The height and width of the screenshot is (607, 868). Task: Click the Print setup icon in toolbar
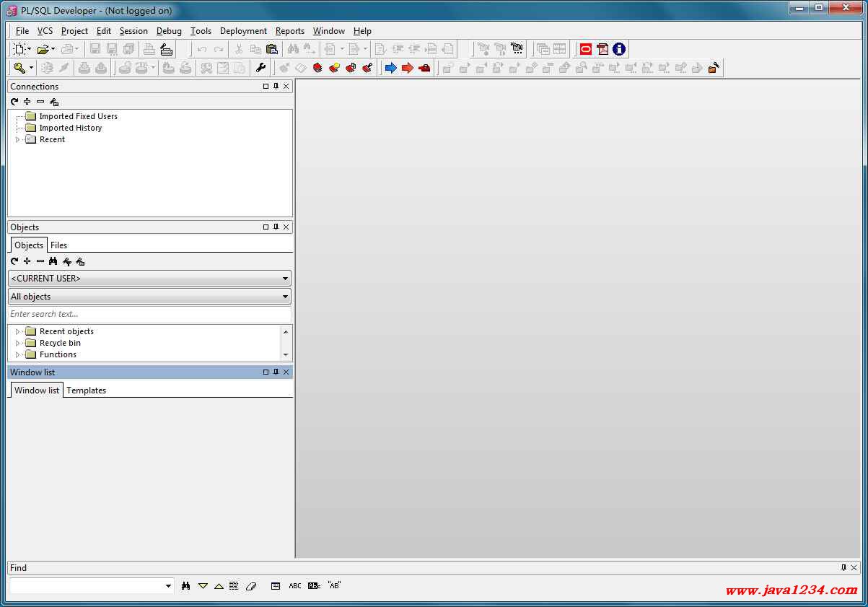167,49
